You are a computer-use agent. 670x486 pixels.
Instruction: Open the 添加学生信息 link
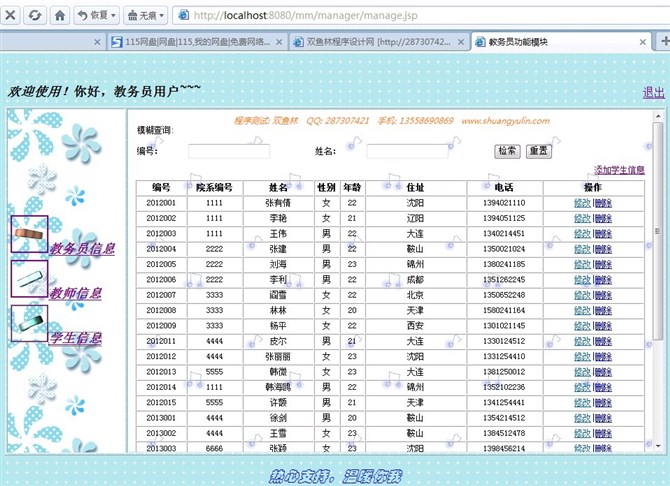[x=619, y=170]
